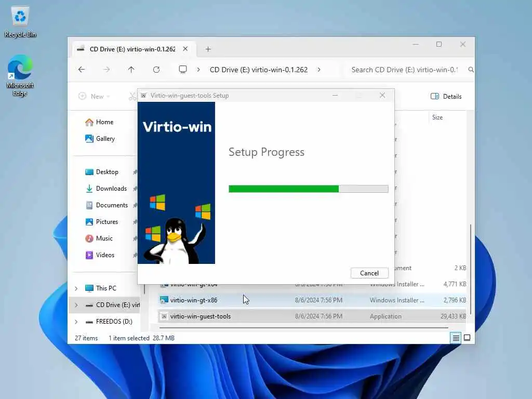532x399 pixels.
Task: Click the virtio-win-gt-x86 installer icon
Action: coord(164,300)
